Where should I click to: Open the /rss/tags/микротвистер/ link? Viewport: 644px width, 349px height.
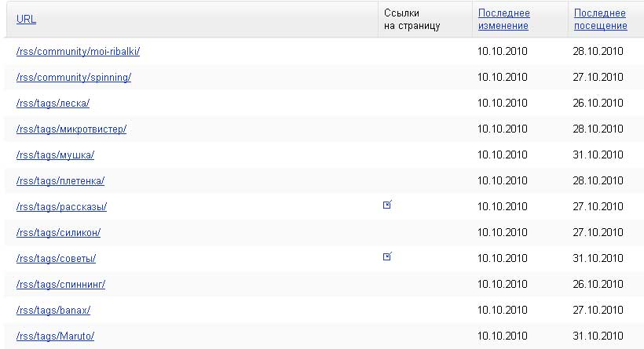click(x=71, y=129)
